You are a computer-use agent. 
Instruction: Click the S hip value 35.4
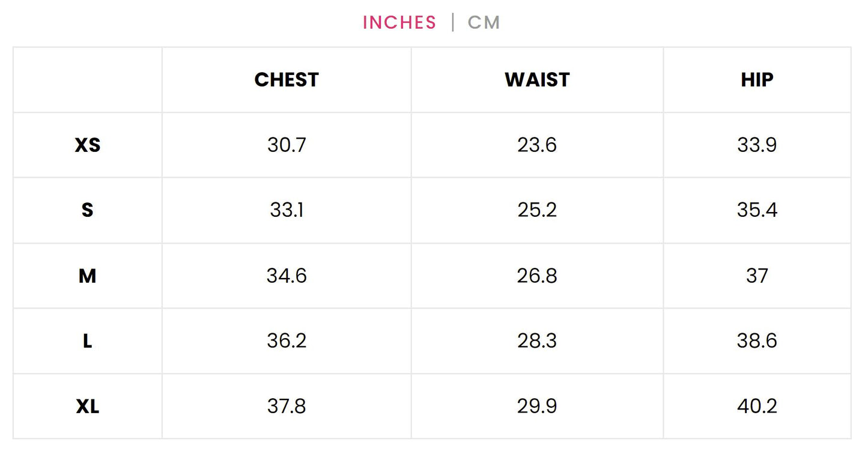757,210
